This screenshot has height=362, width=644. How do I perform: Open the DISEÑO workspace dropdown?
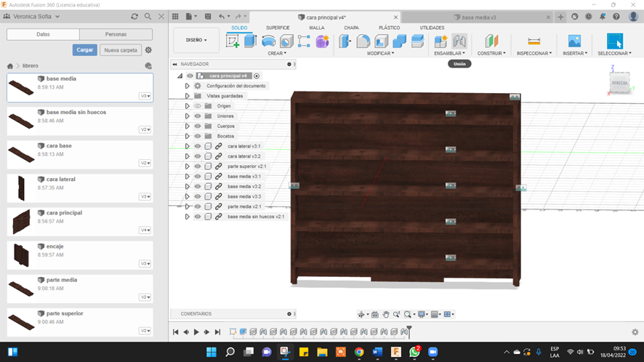[x=196, y=40]
